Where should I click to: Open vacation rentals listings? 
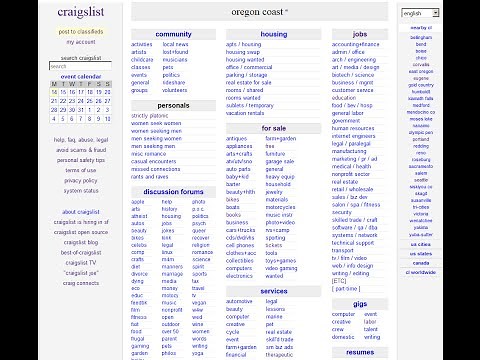tap(245, 113)
